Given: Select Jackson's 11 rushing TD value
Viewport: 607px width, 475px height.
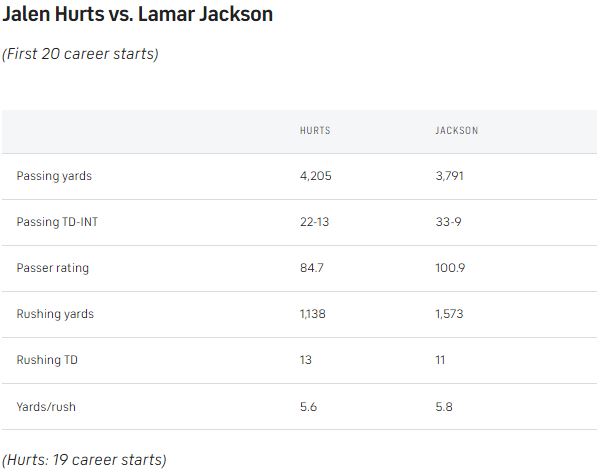Looking at the screenshot, I should [x=440, y=360].
